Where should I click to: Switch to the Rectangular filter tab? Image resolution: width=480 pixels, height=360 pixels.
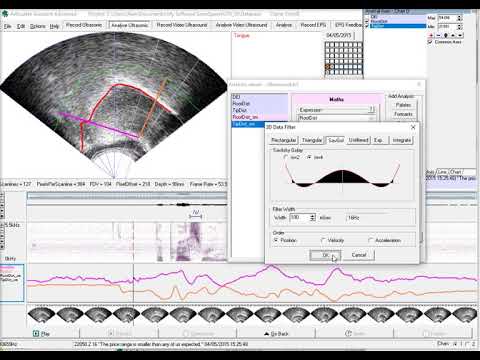[x=284, y=140]
